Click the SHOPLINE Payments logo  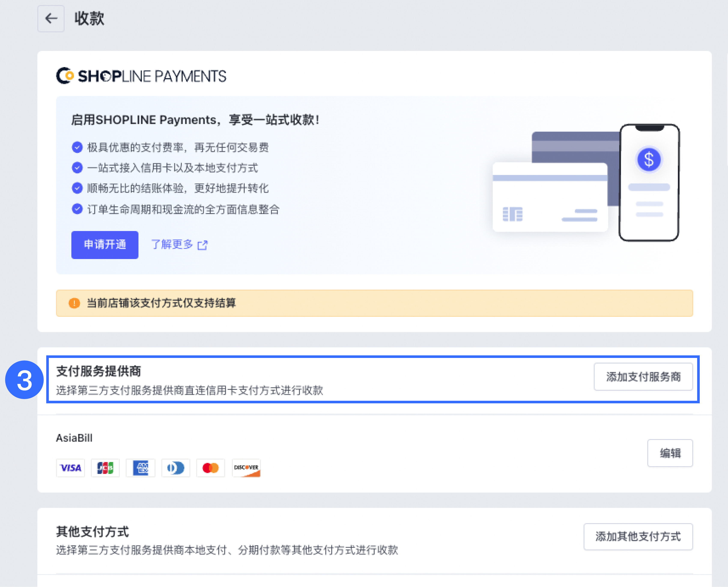(141, 76)
